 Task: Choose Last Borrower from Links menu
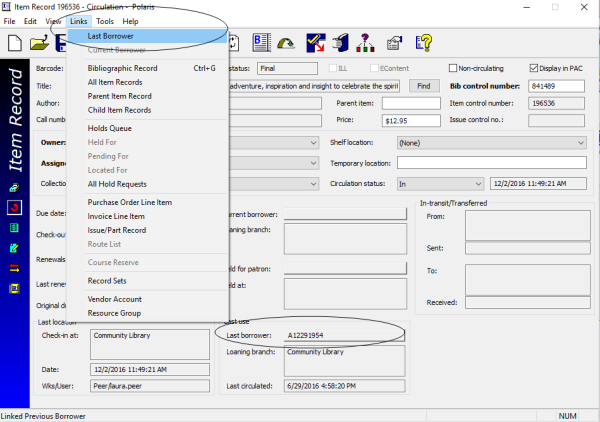(x=148, y=36)
